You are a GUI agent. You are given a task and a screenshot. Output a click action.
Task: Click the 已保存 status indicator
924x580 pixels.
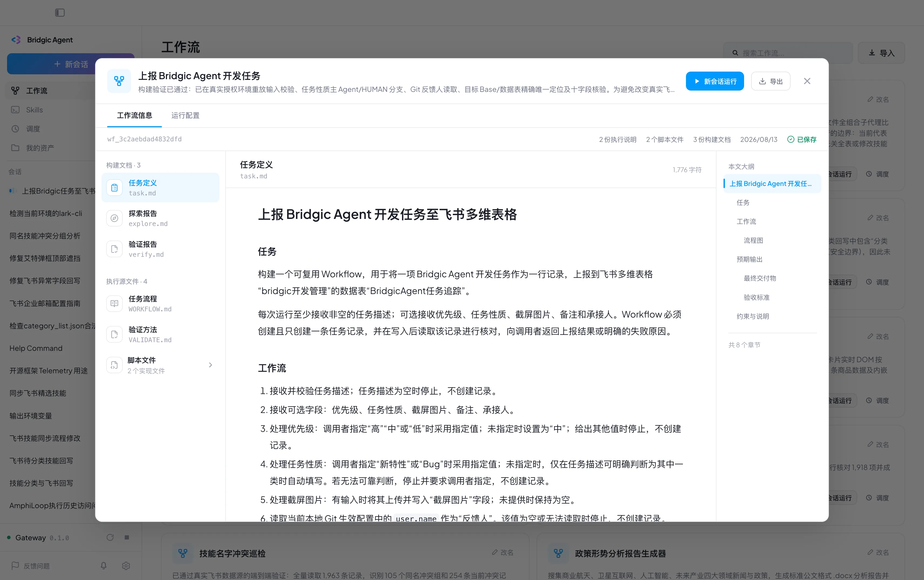point(802,139)
